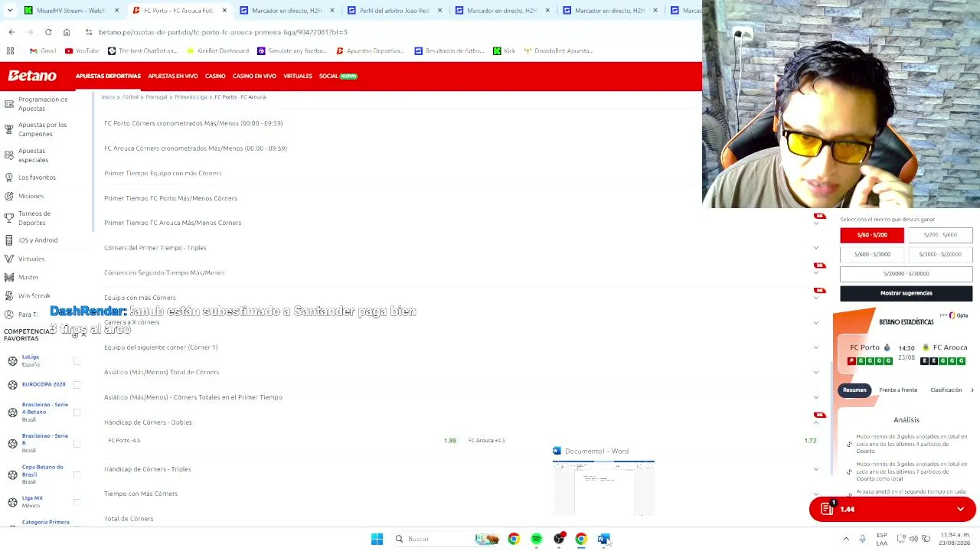Open the browser tab search dropdown
This screenshot has height=551, width=980.
tap(11, 11)
